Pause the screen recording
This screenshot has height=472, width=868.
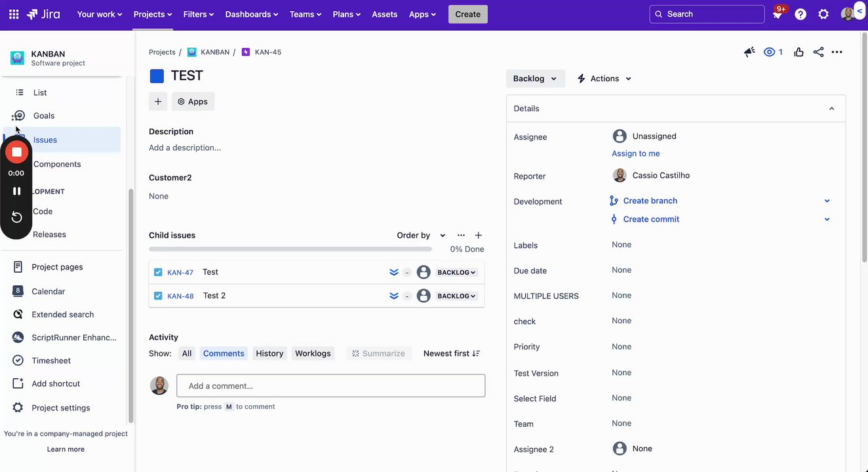[x=17, y=191]
